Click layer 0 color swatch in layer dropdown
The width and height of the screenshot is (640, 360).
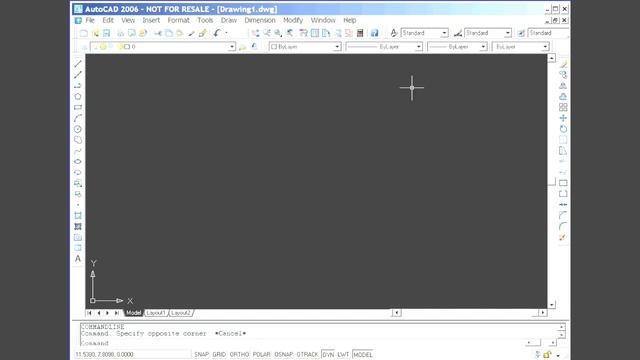(x=127, y=47)
